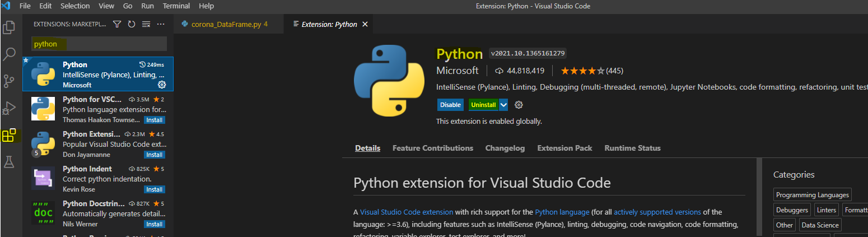Open the Runtime Status tab

(x=633, y=148)
